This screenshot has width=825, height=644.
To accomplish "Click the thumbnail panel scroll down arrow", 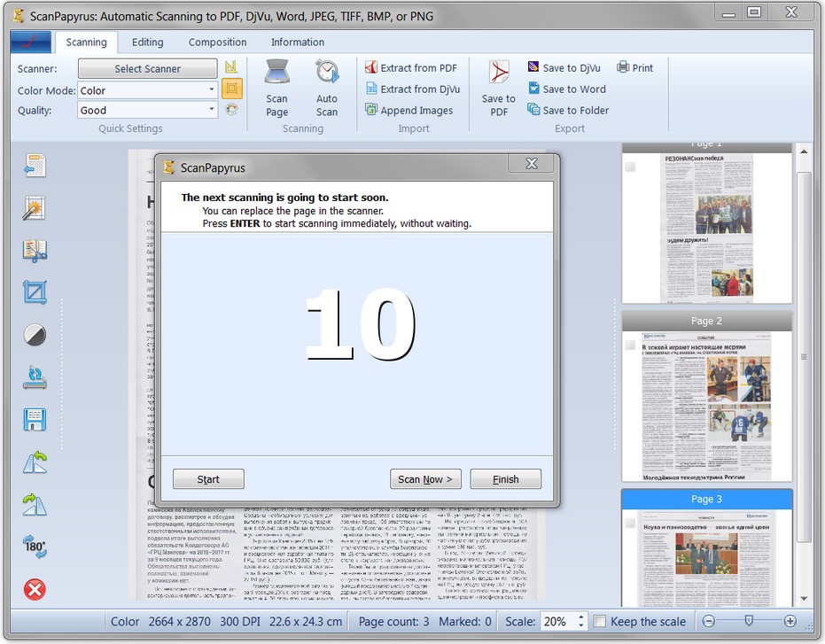I will click(x=804, y=599).
